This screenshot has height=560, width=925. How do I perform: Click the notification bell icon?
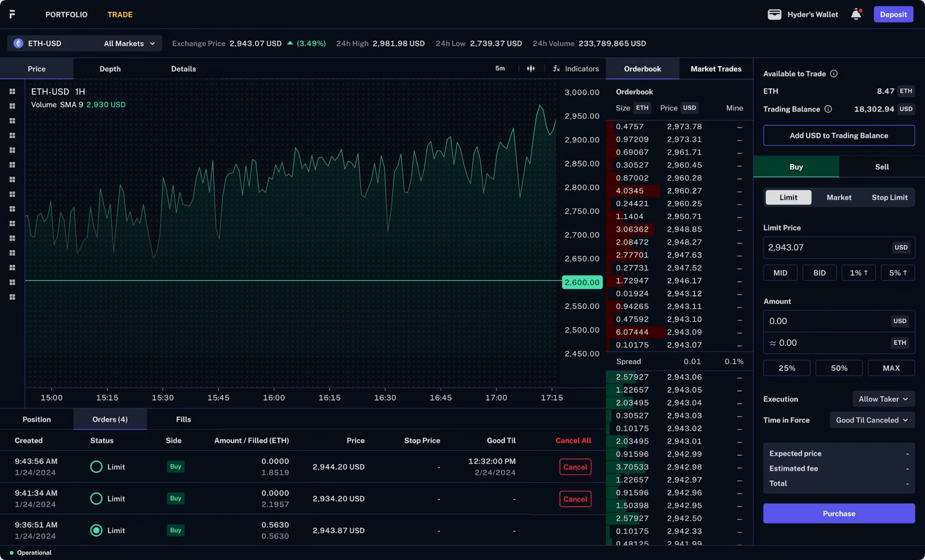click(856, 14)
